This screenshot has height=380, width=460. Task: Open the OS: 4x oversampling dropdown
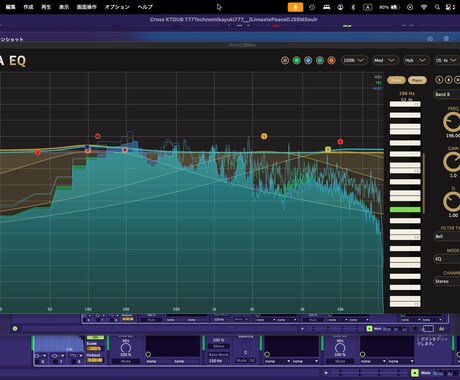[446, 60]
